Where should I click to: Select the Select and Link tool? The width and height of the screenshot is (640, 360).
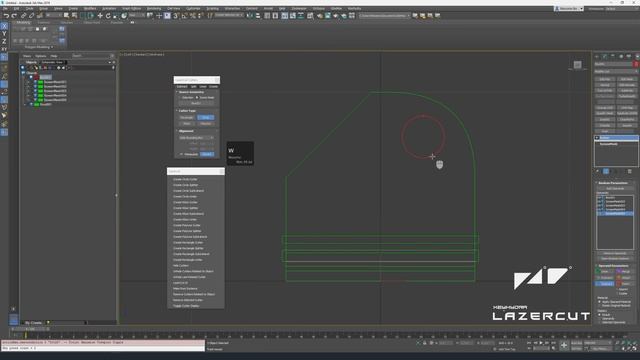click(x=24, y=16)
